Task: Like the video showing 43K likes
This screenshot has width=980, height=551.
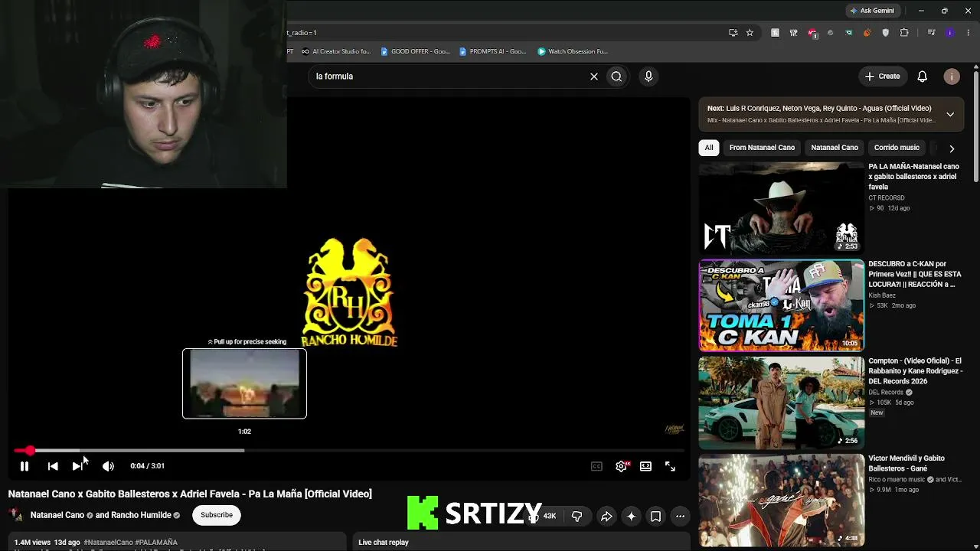Action: pos(542,517)
